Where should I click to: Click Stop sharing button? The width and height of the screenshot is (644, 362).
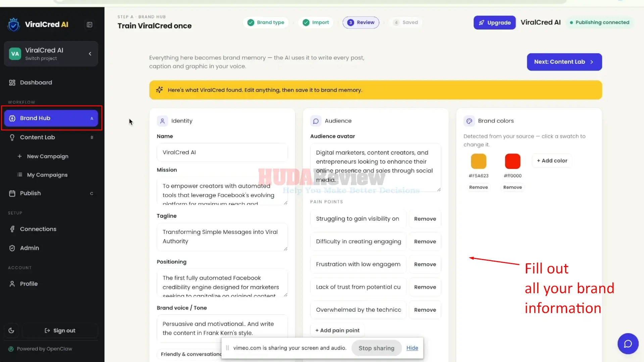377,348
